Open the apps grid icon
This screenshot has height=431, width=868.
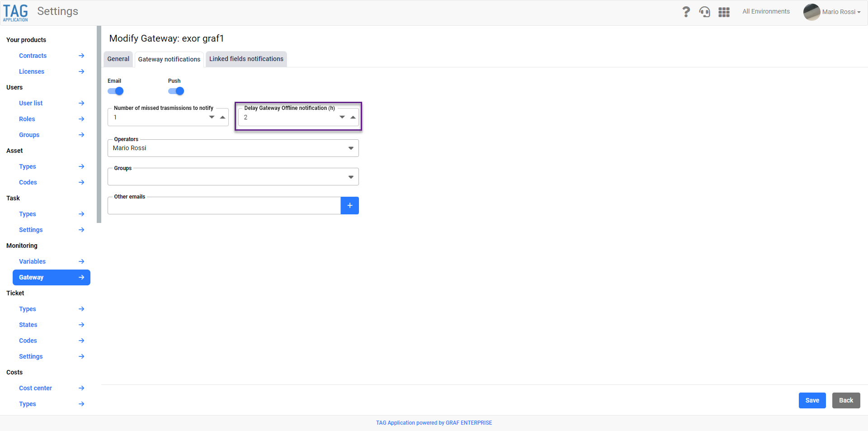pyautogui.click(x=724, y=12)
